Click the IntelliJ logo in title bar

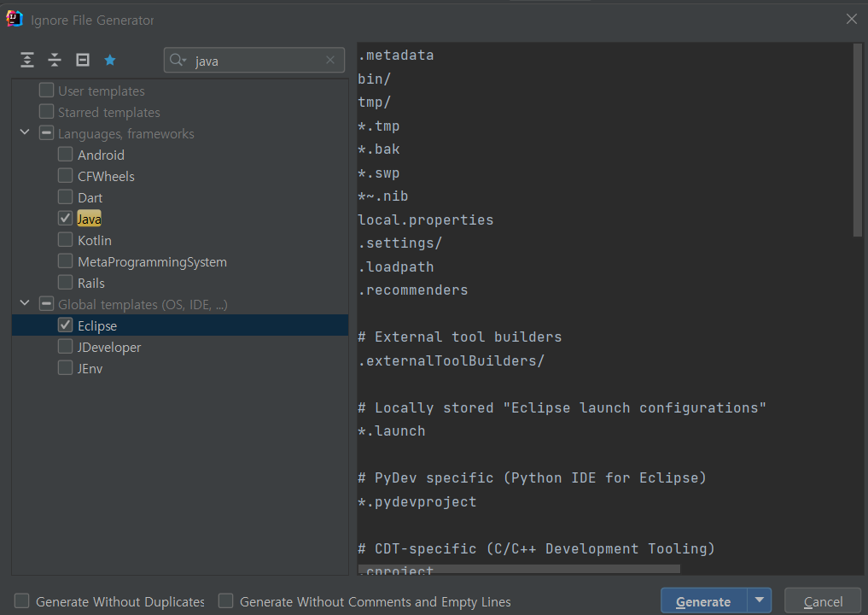click(14, 19)
